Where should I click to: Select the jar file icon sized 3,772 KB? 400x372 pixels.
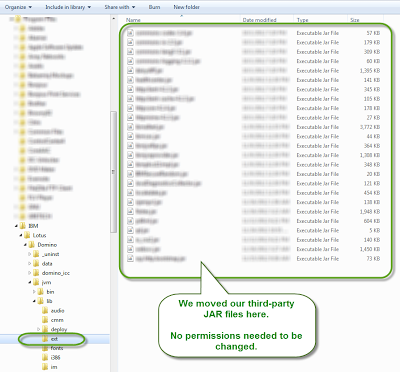click(x=130, y=127)
